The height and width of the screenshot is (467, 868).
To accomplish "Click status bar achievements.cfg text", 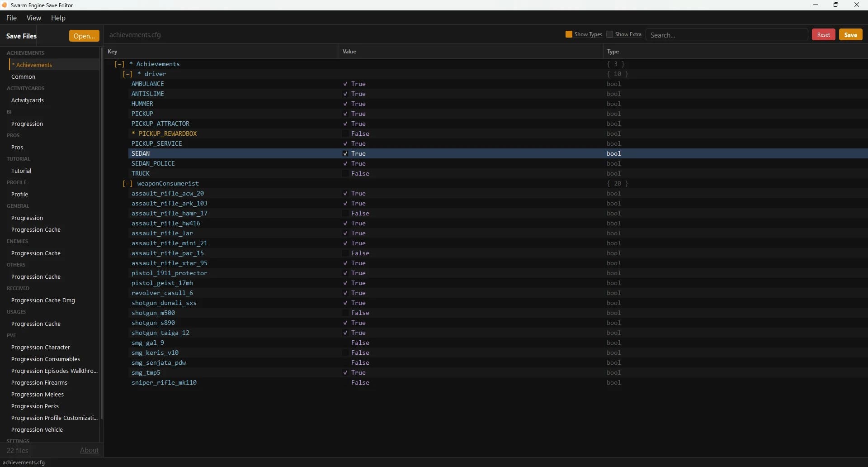I will point(24,462).
